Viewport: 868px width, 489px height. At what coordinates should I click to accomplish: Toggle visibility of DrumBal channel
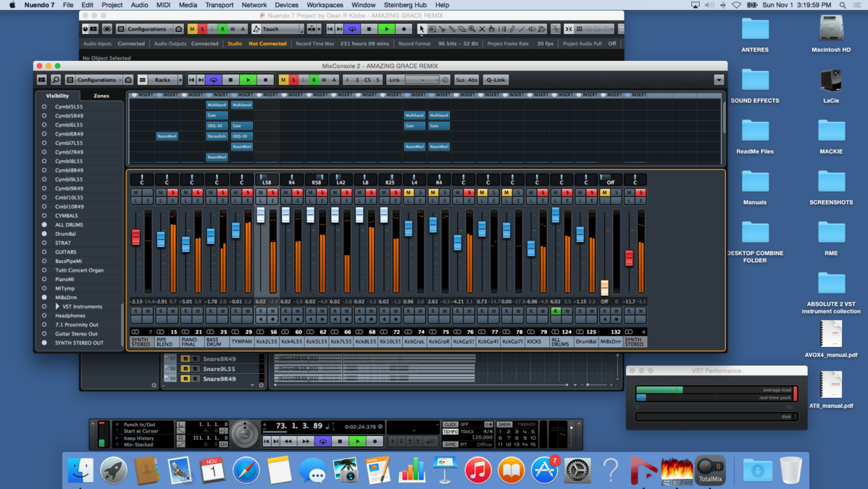click(44, 234)
